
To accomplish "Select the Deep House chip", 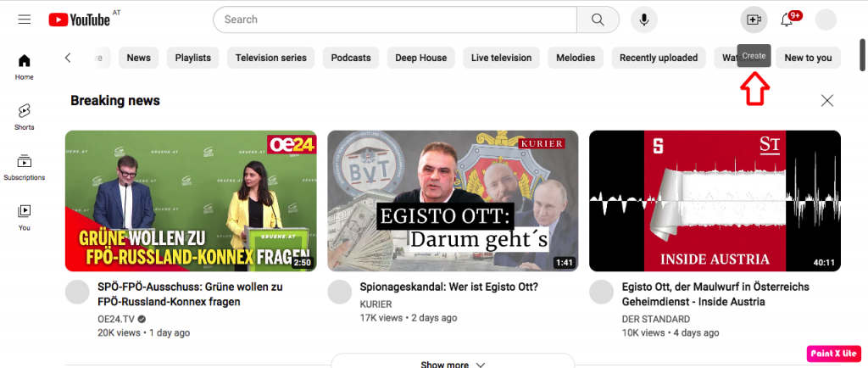I will (420, 58).
